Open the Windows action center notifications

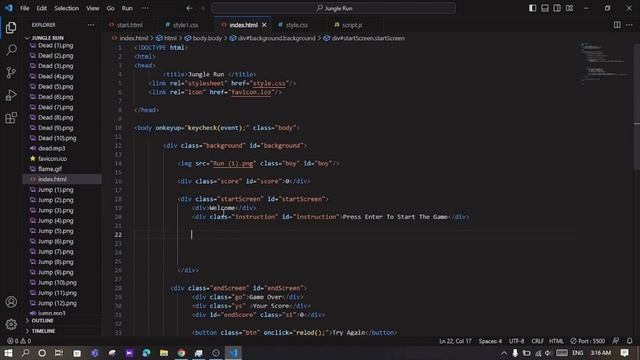pyautogui.click(x=624, y=353)
